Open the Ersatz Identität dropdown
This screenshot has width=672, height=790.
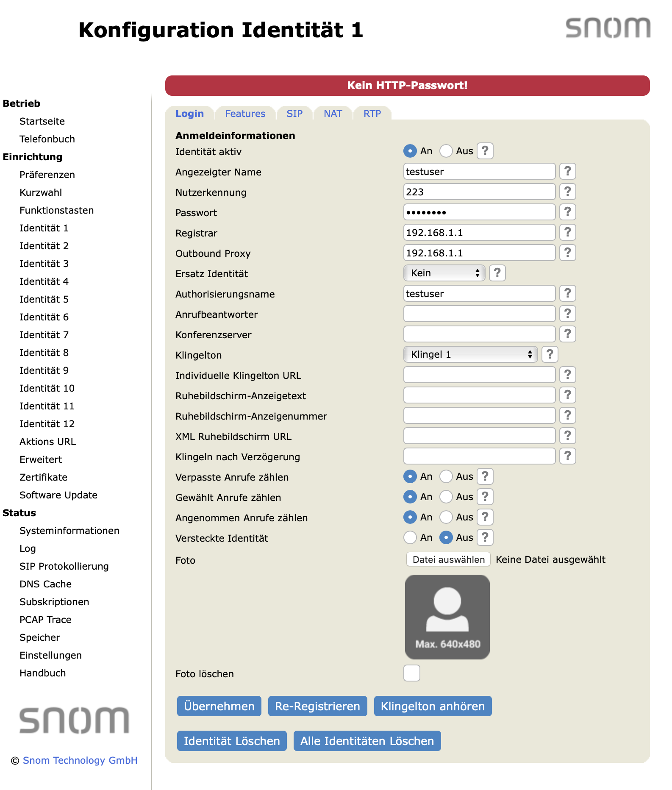[444, 273]
